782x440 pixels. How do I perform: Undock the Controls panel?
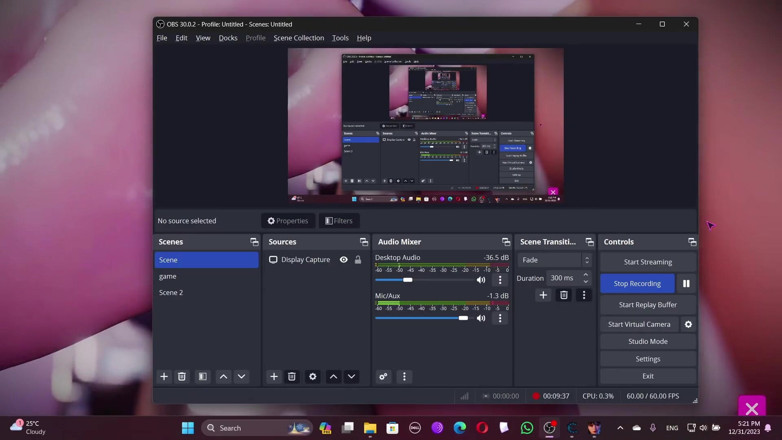coord(692,242)
